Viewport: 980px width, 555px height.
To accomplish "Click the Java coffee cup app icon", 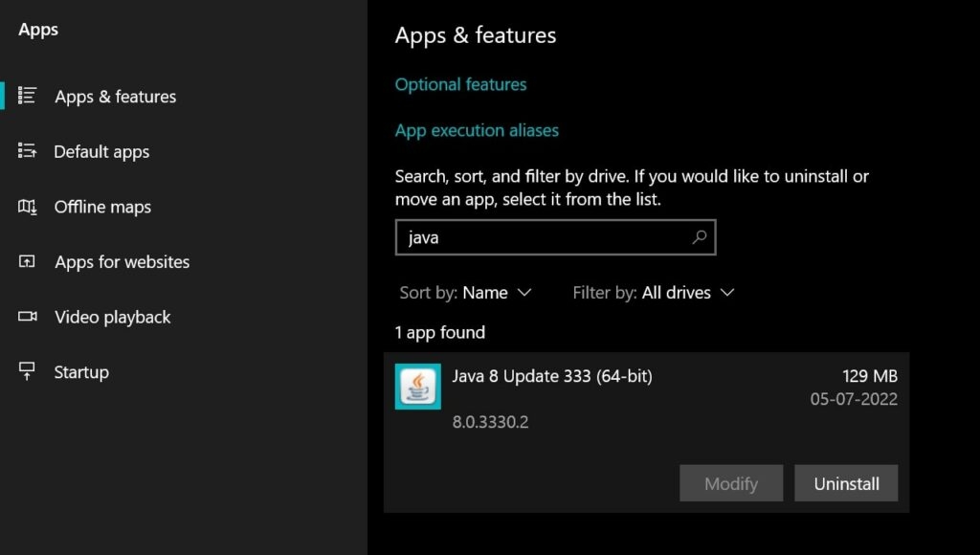I will pyautogui.click(x=417, y=387).
